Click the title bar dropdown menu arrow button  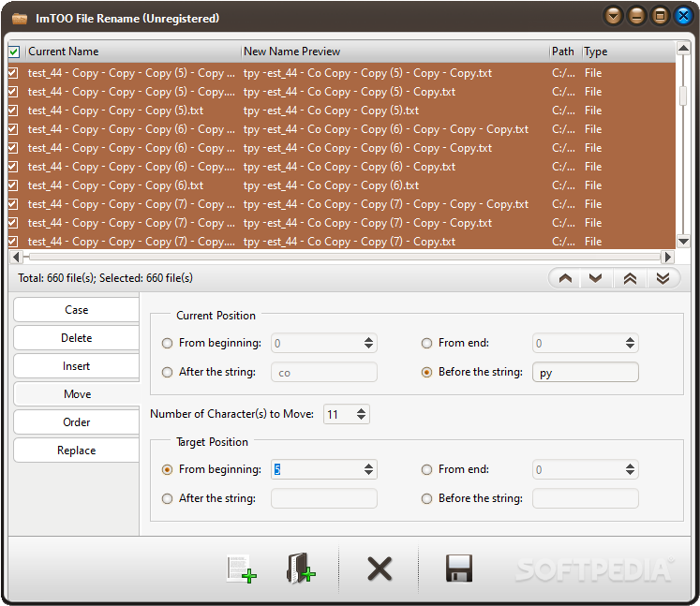(x=614, y=17)
